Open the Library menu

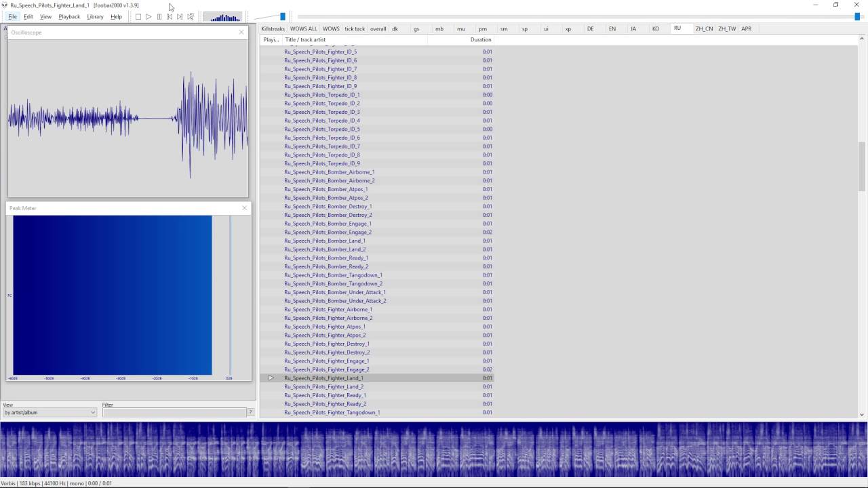95,17
